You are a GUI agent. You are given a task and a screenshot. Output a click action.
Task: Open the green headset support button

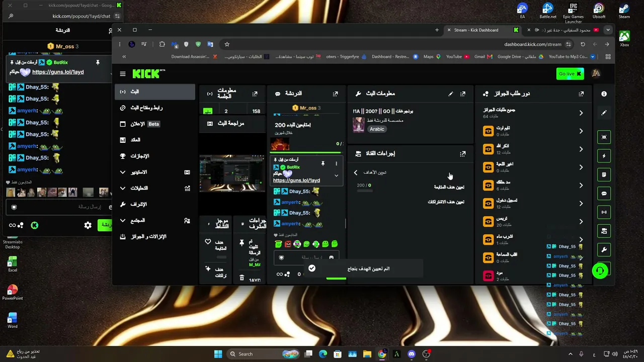coord(600,271)
